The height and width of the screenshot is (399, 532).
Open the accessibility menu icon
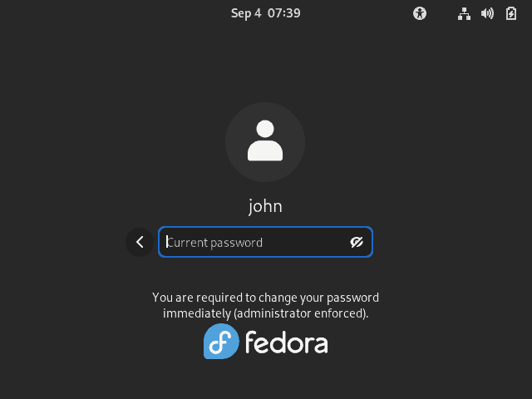point(420,13)
